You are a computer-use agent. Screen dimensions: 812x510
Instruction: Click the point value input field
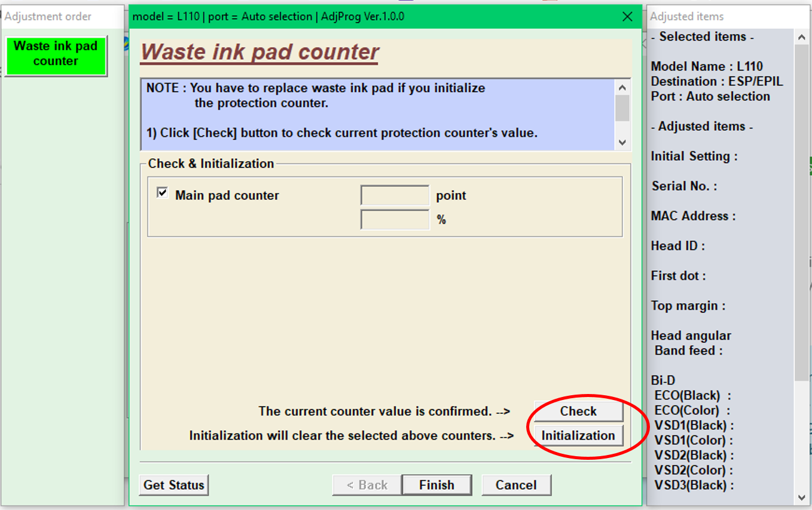click(395, 195)
